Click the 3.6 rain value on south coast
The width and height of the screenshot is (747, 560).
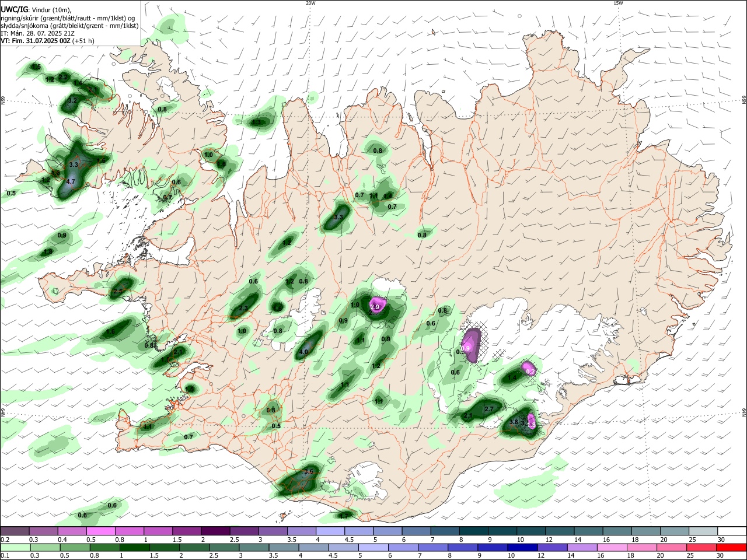(x=309, y=471)
